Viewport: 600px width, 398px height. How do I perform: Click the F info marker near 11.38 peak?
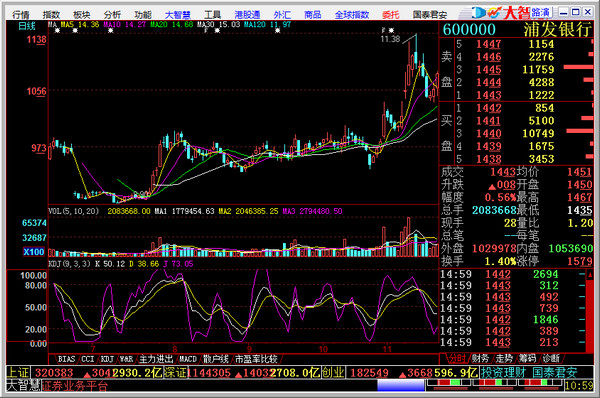pos(384,30)
